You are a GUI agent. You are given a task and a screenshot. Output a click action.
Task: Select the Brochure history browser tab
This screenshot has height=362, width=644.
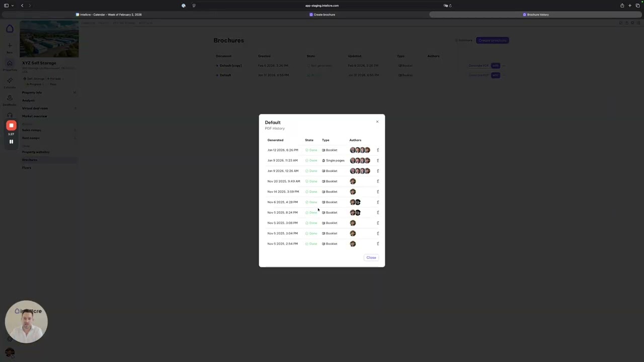[x=536, y=15]
